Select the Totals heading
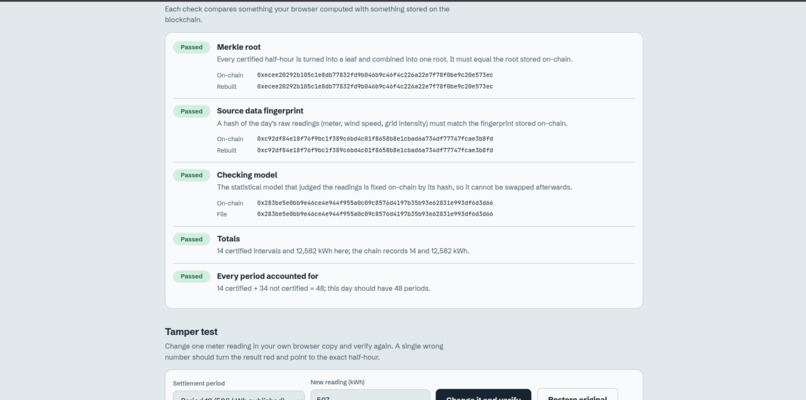The width and height of the screenshot is (806, 400). pos(228,239)
